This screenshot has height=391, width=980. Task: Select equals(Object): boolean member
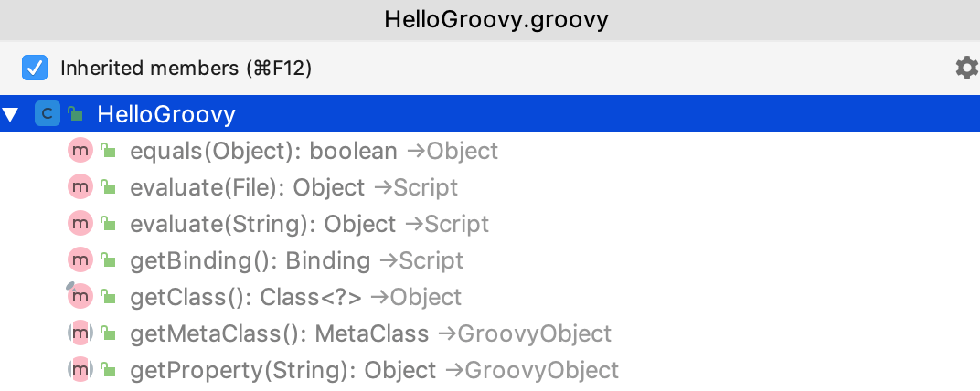(x=263, y=151)
